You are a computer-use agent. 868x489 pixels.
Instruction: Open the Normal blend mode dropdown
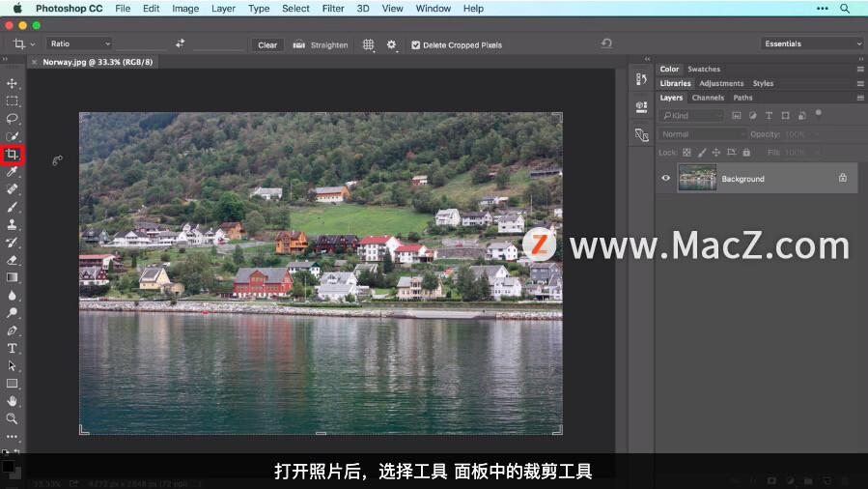703,134
